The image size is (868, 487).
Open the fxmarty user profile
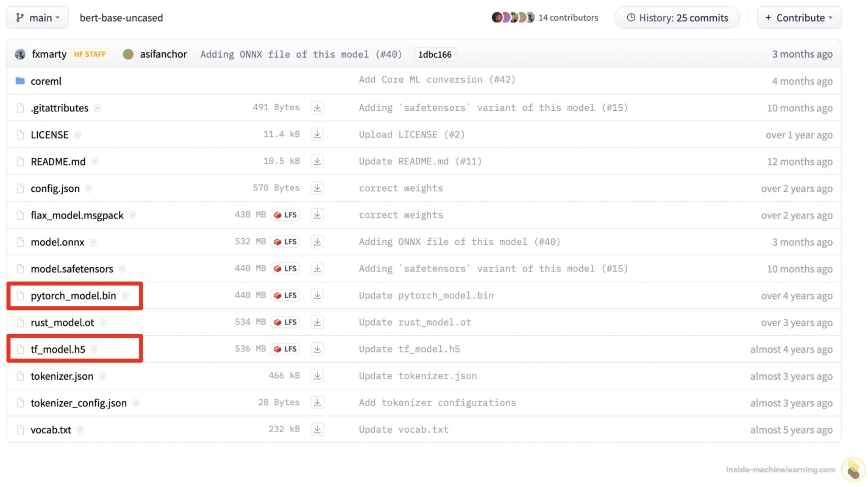pyautogui.click(x=49, y=54)
